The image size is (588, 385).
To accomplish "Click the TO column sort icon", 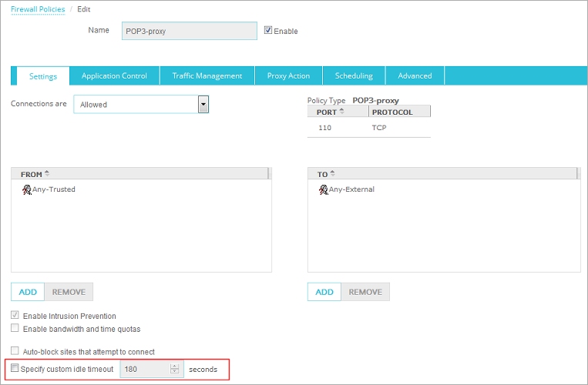I will pos(332,174).
